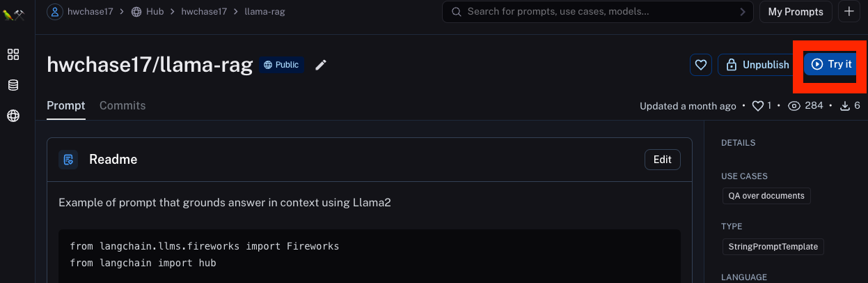Click the Unpublish button

[x=757, y=65]
